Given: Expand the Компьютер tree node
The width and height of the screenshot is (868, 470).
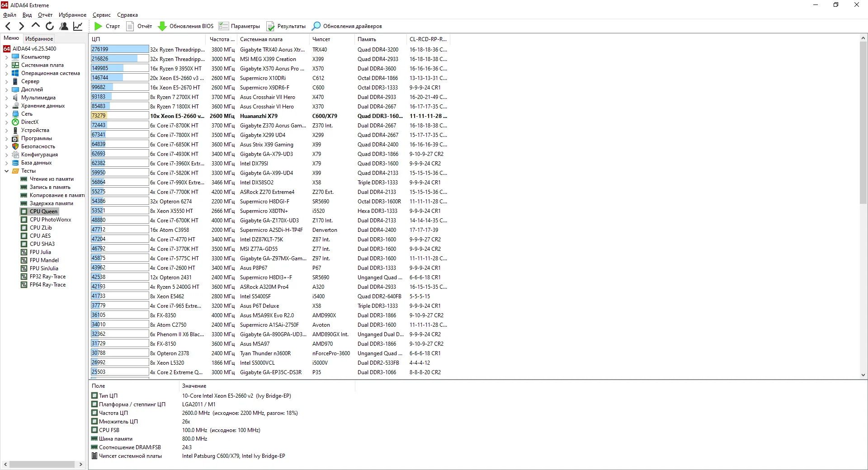Looking at the screenshot, I should [6, 57].
